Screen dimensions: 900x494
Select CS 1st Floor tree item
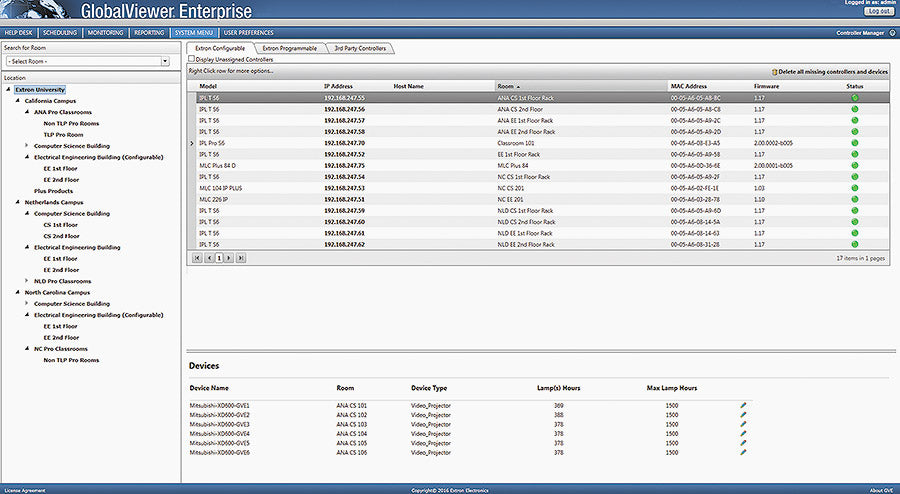(61, 224)
